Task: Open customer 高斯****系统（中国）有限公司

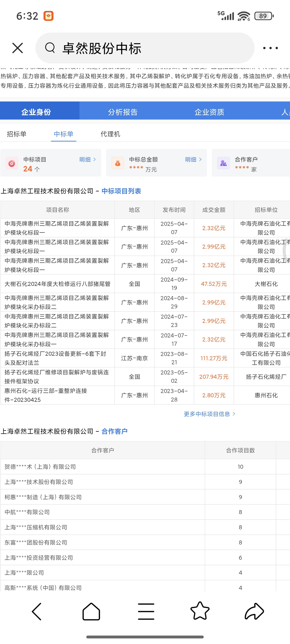Action: tap(43, 588)
